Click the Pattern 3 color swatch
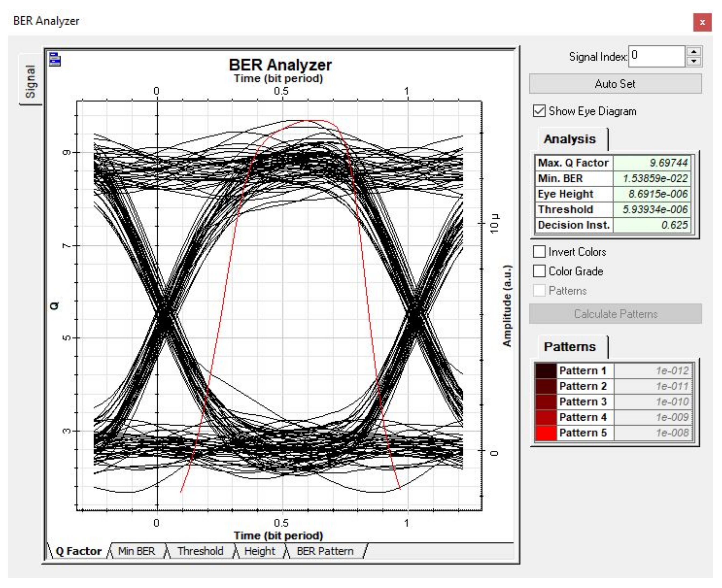Viewport: 722px width, 588px height. [x=546, y=402]
